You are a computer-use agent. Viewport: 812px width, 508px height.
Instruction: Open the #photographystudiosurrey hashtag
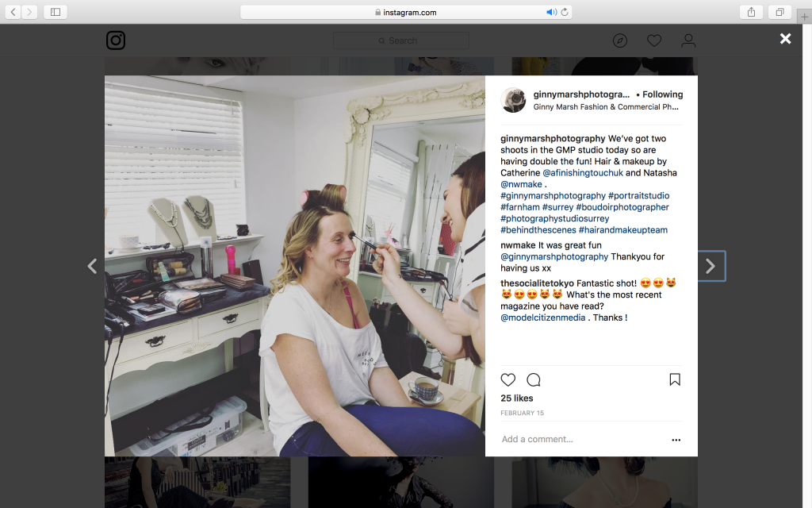click(554, 218)
